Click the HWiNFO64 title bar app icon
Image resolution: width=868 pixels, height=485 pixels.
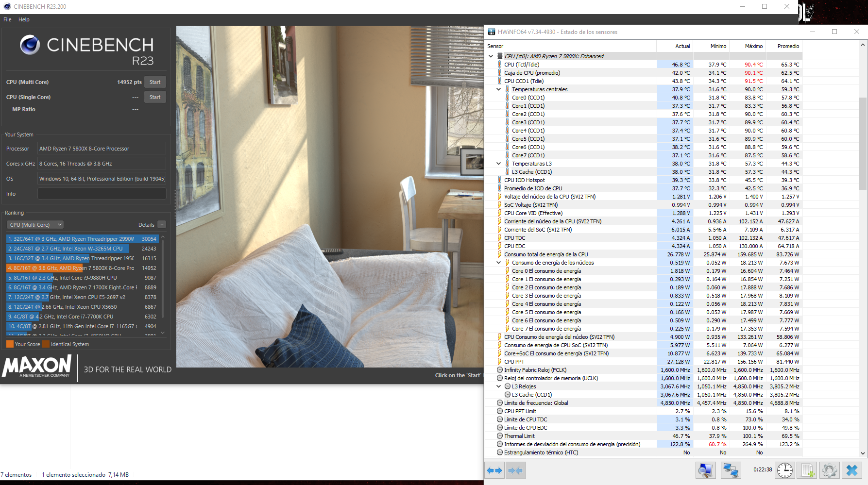click(492, 32)
